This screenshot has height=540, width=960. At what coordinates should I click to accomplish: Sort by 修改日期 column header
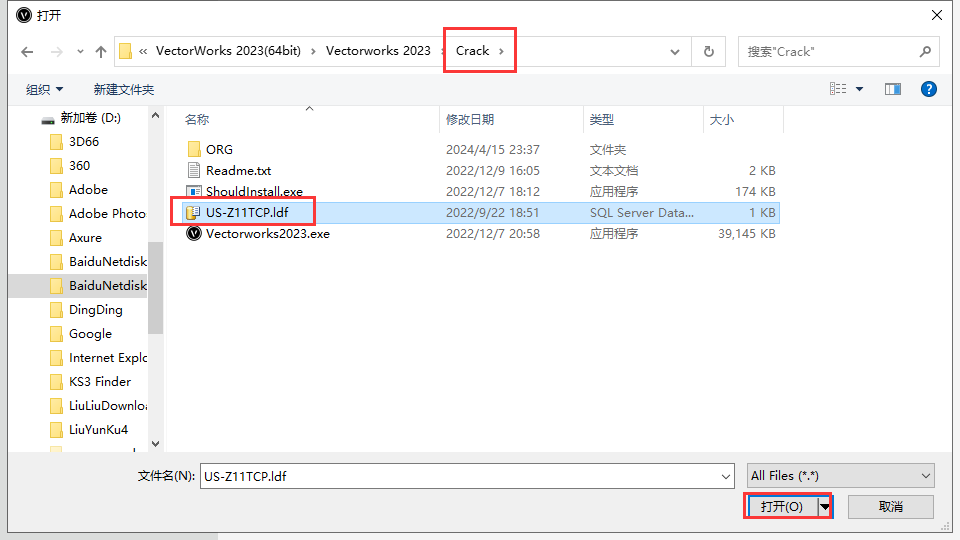tap(470, 119)
